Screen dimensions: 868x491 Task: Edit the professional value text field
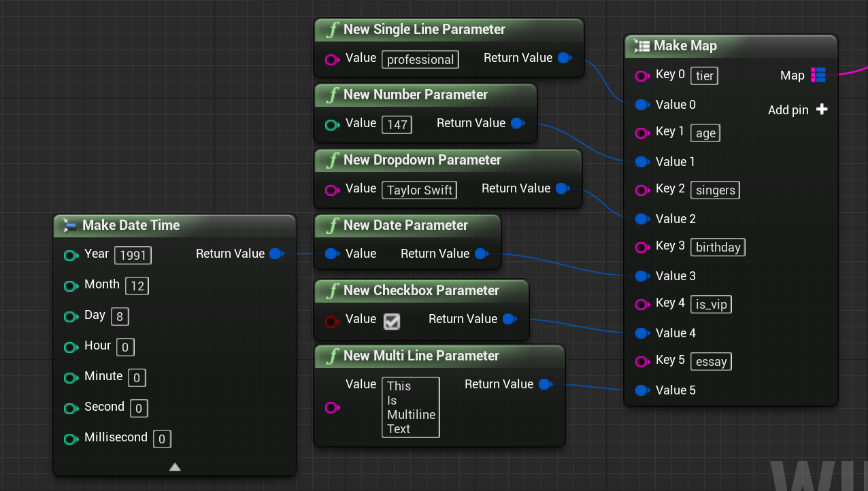point(420,59)
